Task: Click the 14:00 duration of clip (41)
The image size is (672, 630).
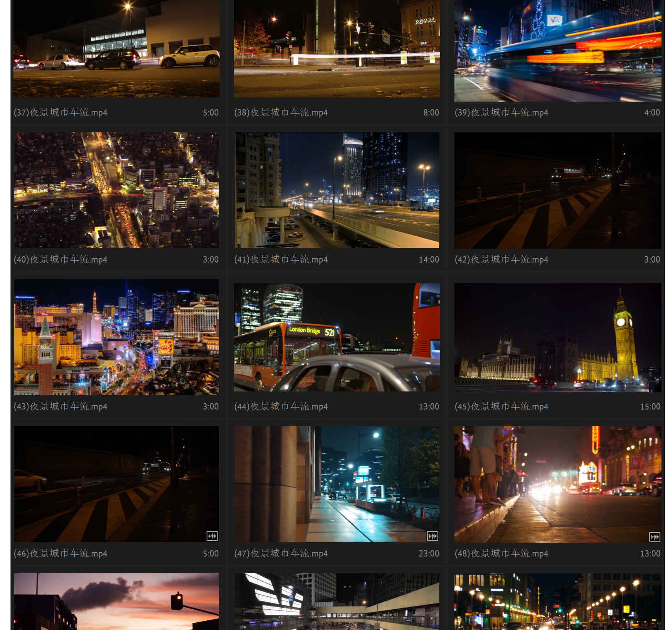Action: 429,260
